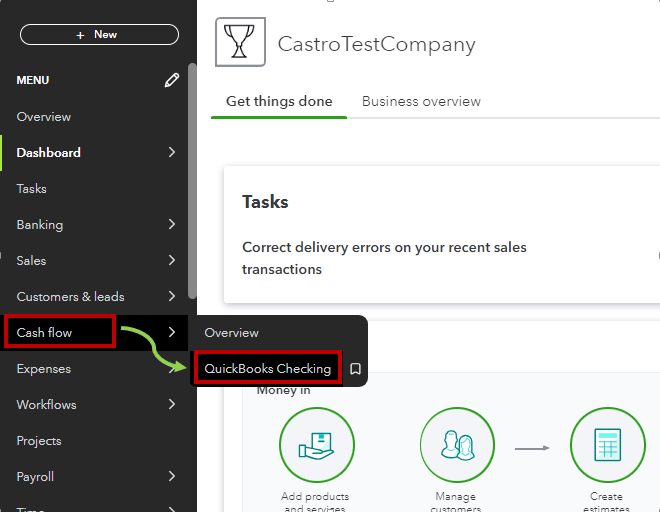Click the pencil edit menu icon

[172, 80]
